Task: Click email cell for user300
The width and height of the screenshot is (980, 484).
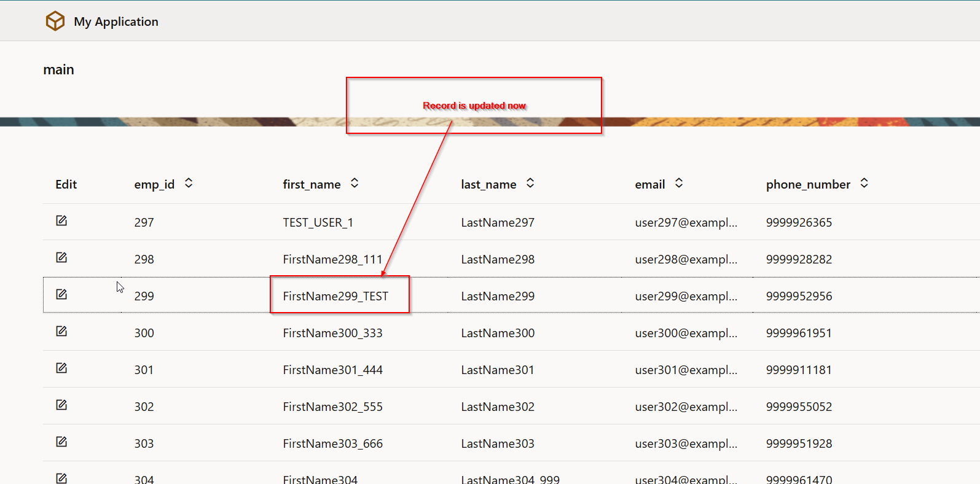Action: [686, 333]
